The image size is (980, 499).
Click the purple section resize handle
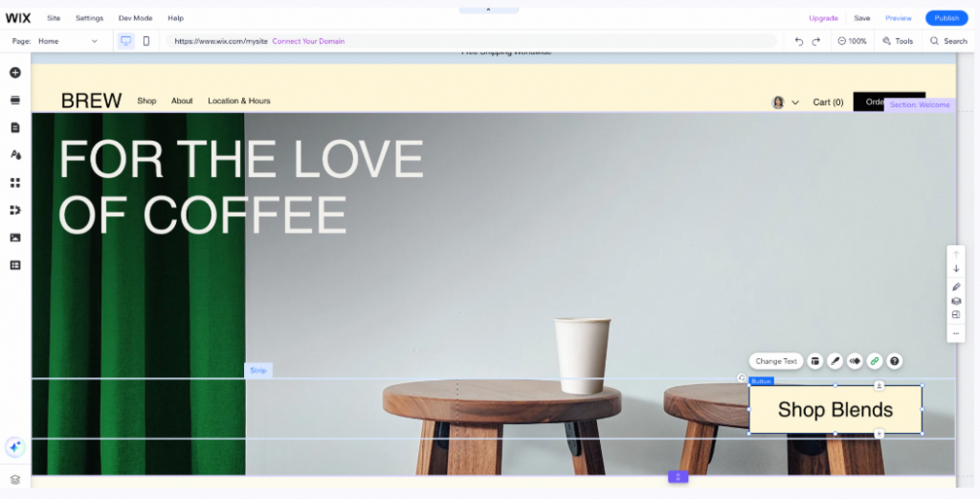click(x=679, y=476)
